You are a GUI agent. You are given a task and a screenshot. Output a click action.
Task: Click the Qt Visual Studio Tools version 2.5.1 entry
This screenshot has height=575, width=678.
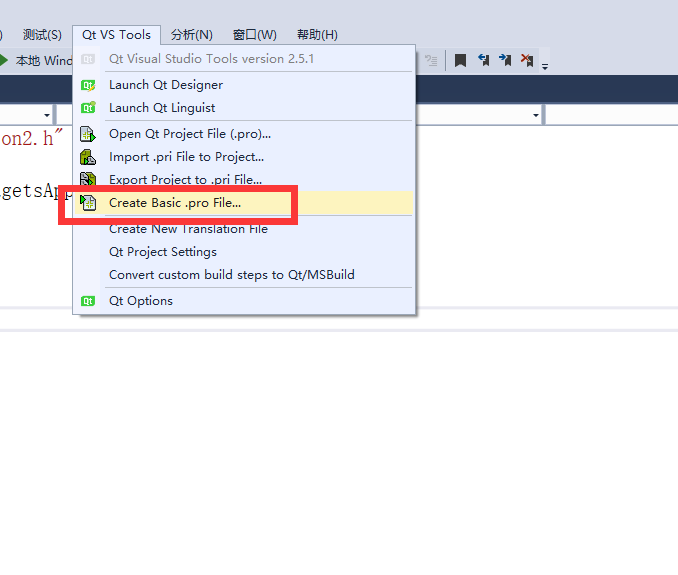tap(244, 59)
